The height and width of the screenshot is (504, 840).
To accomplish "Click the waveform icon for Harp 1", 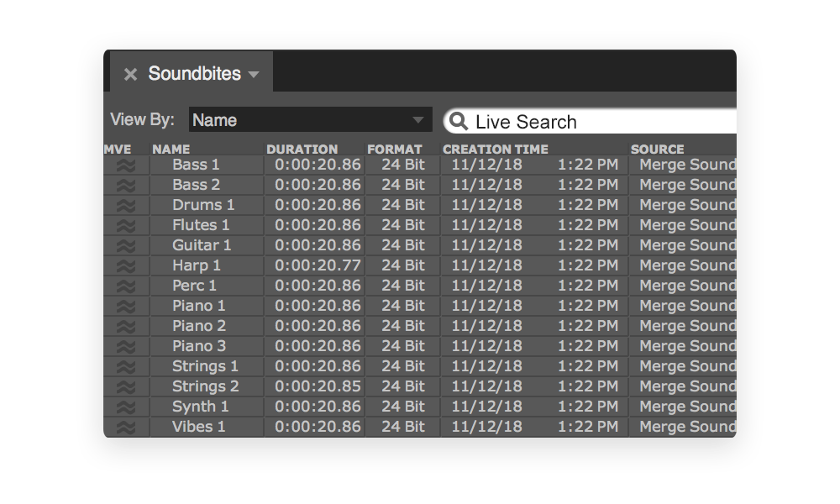I will click(x=126, y=266).
